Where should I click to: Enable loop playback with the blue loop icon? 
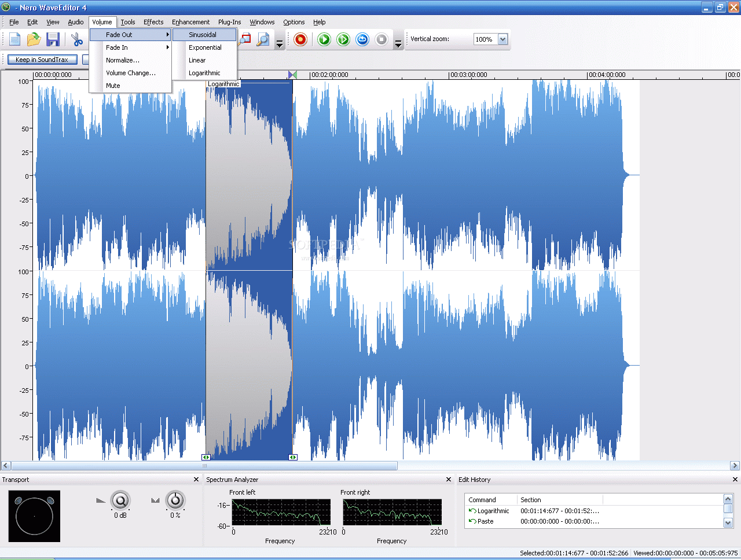[x=362, y=39]
